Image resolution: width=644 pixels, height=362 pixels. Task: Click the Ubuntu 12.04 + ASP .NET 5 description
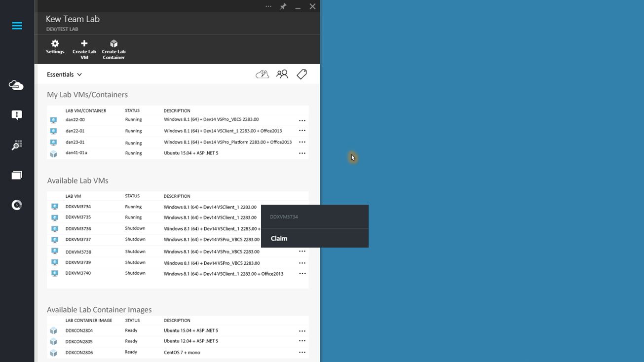(191, 341)
